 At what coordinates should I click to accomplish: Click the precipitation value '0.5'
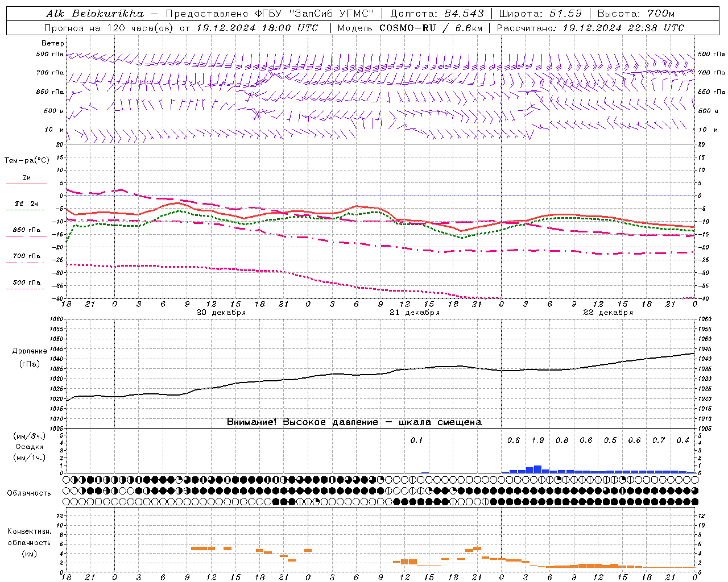pos(610,440)
